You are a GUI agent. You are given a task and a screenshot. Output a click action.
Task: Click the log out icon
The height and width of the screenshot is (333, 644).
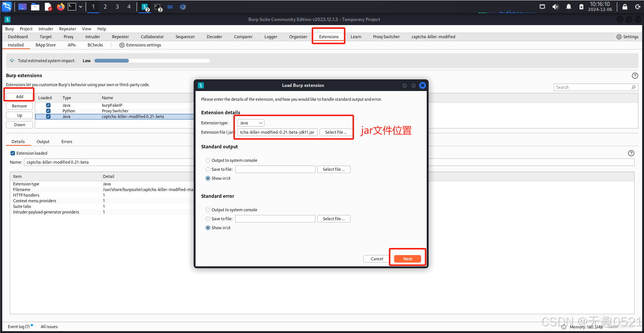[x=638, y=7]
